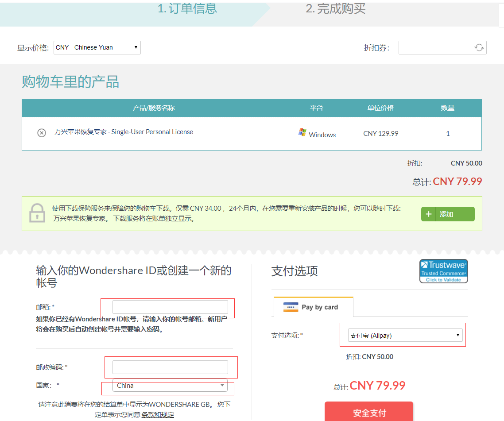Open the Trustwave Trusted Commerce badge
The height and width of the screenshot is (421, 504).
pos(444,271)
